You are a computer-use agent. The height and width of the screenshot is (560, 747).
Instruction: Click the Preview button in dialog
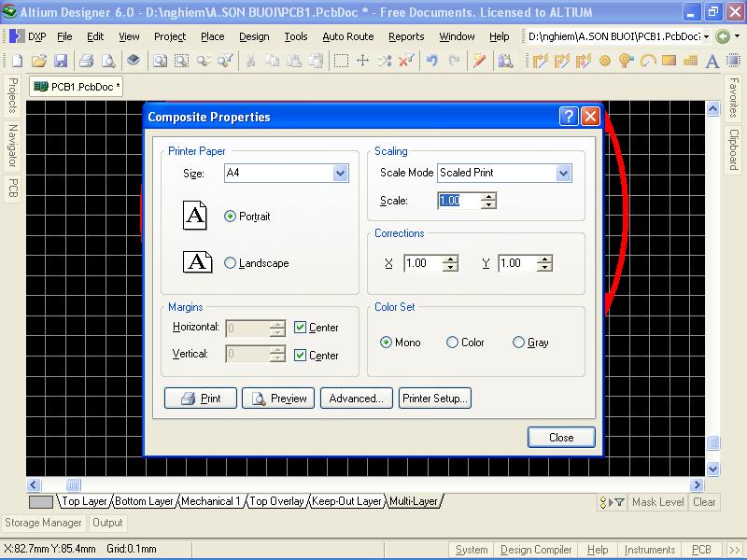coord(278,399)
